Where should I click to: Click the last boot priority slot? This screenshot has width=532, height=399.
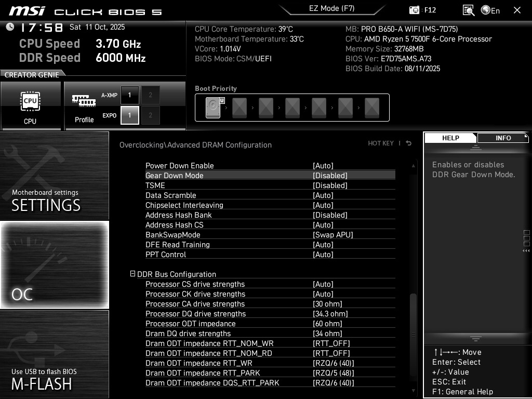tap(372, 108)
